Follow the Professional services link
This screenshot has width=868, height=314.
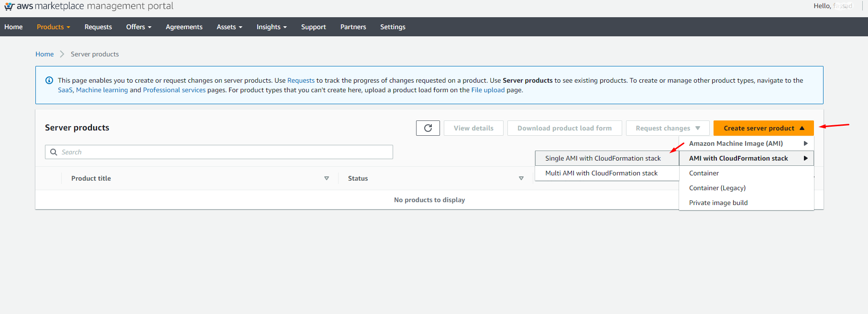point(174,90)
